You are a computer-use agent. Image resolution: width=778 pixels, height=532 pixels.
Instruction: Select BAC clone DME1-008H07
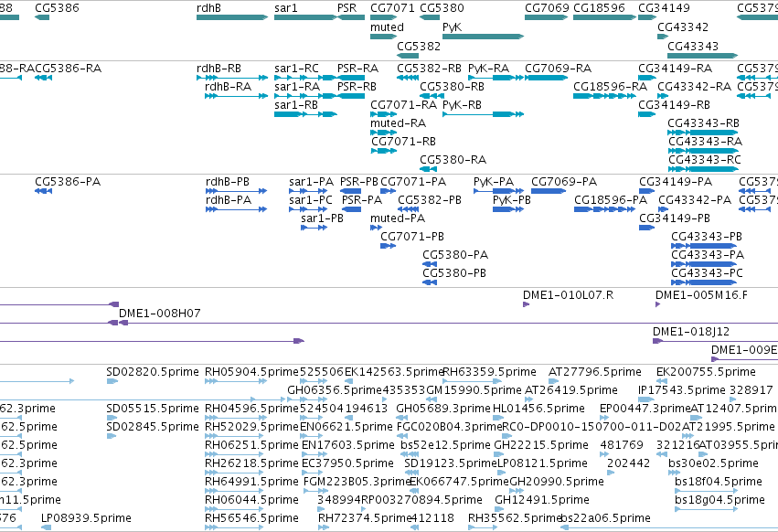click(x=160, y=314)
